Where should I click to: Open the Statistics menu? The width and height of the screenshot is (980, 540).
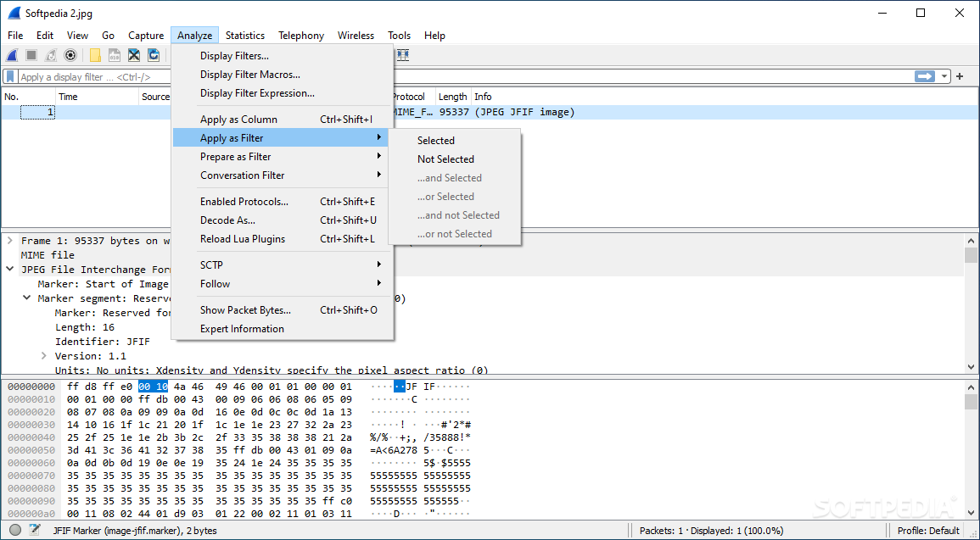245,36
